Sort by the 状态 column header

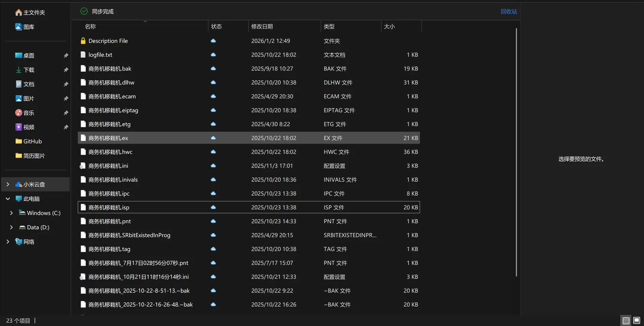(x=228, y=26)
